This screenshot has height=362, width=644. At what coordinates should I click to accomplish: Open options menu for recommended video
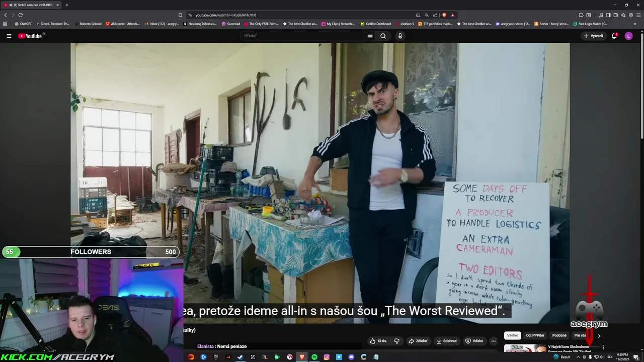603,347
